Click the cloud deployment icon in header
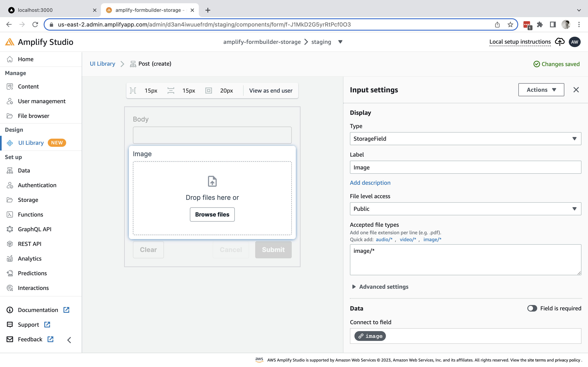Viewport: 588px width, 367px height. (x=560, y=42)
